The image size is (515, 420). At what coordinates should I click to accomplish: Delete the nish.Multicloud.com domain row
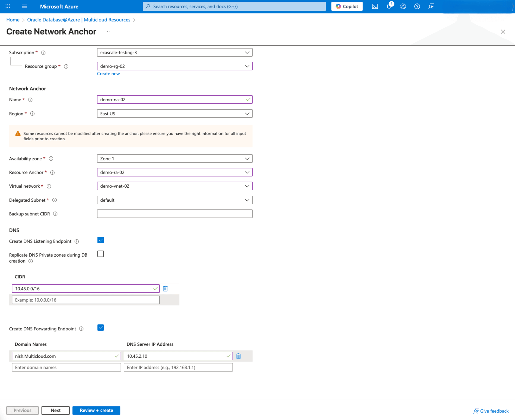pos(239,356)
